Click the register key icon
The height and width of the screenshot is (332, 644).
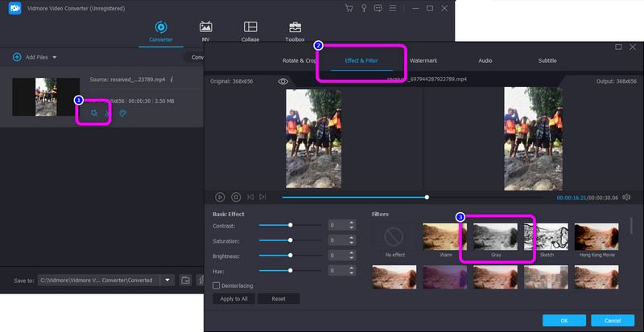pyautogui.click(x=365, y=8)
